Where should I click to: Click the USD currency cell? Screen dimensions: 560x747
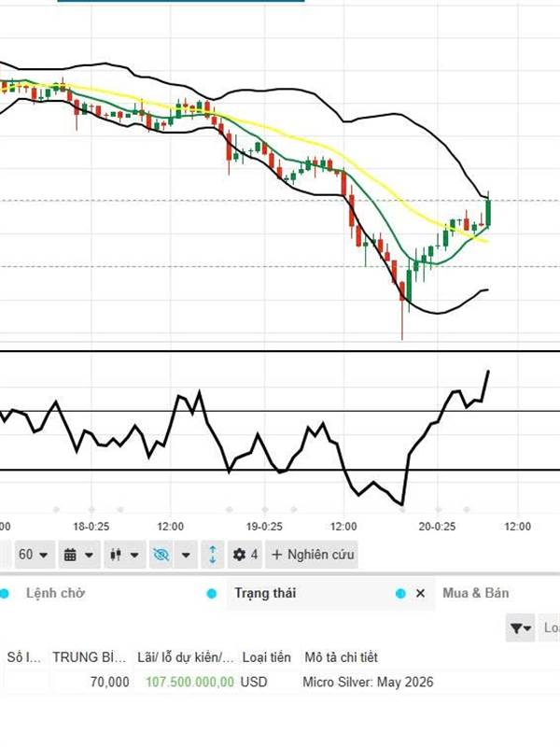tap(254, 683)
